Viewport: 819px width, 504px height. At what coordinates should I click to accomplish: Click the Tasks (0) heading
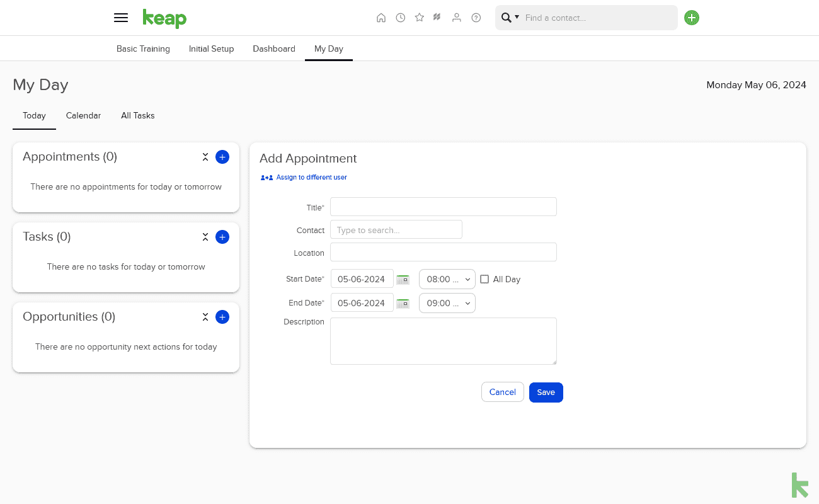click(x=47, y=237)
